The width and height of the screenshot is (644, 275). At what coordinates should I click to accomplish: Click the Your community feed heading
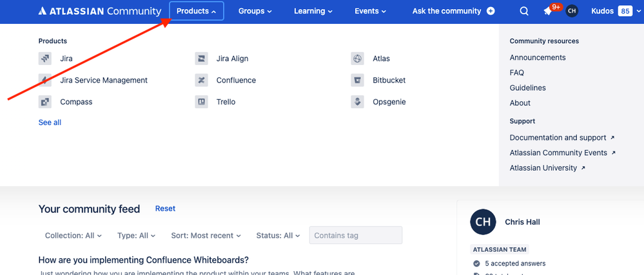point(89,209)
